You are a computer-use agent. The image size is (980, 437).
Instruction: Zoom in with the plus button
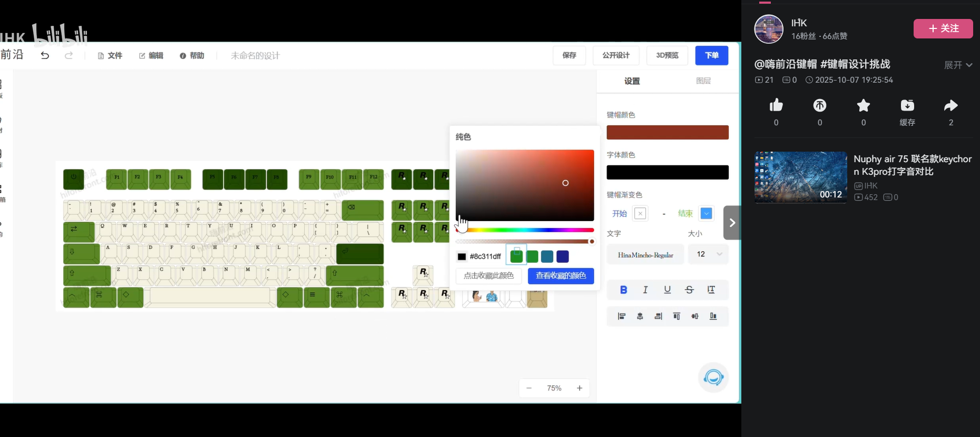[x=580, y=388]
